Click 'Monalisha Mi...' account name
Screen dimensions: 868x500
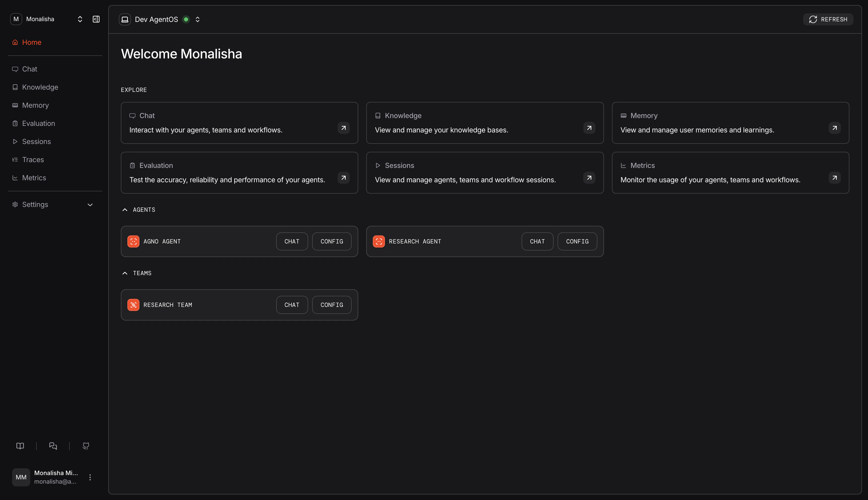click(56, 473)
